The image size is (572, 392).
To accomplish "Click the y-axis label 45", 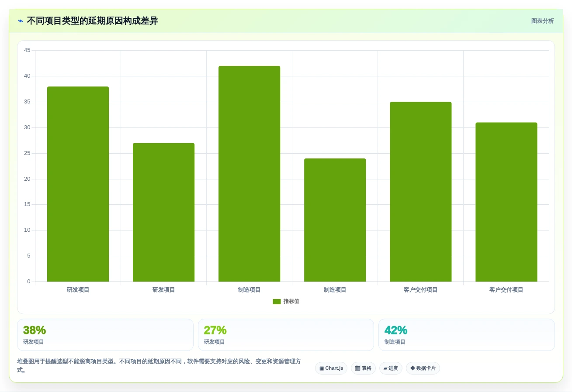I will (x=27, y=50).
